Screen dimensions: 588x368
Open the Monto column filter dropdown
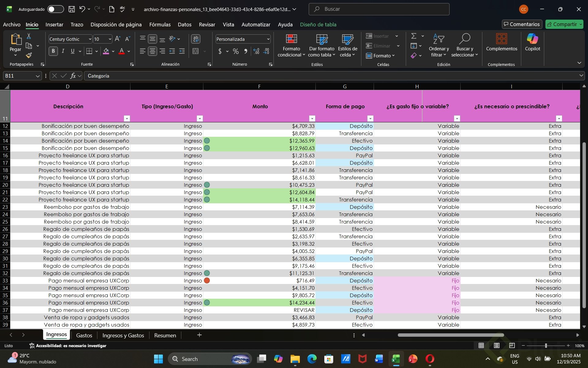(x=312, y=118)
